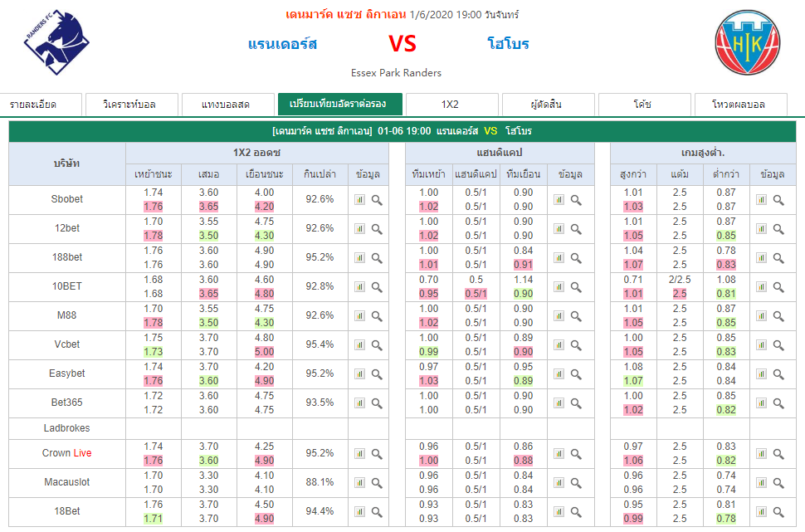Open the แทงบอลสด tab
805x532 pixels.
point(228,105)
